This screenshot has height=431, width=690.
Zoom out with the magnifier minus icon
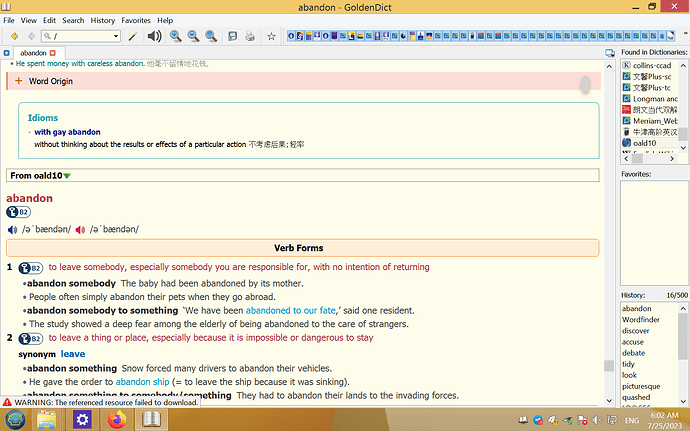click(x=193, y=36)
